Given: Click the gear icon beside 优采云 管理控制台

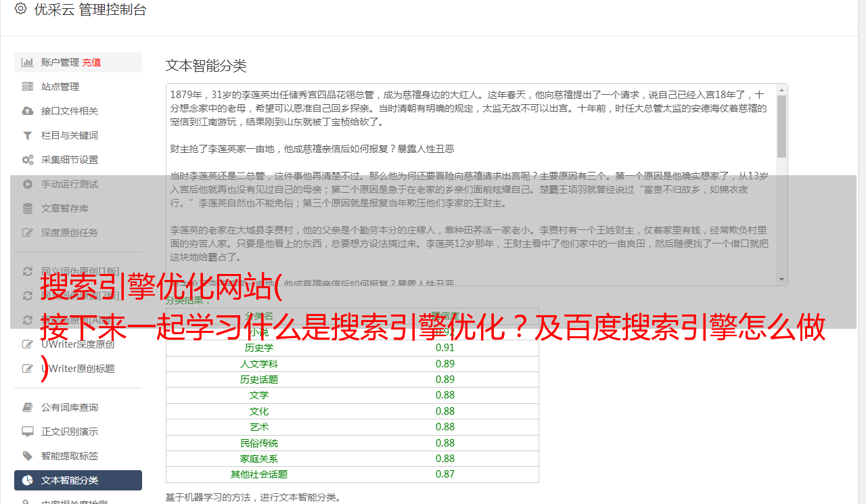Looking at the screenshot, I should point(20,9).
